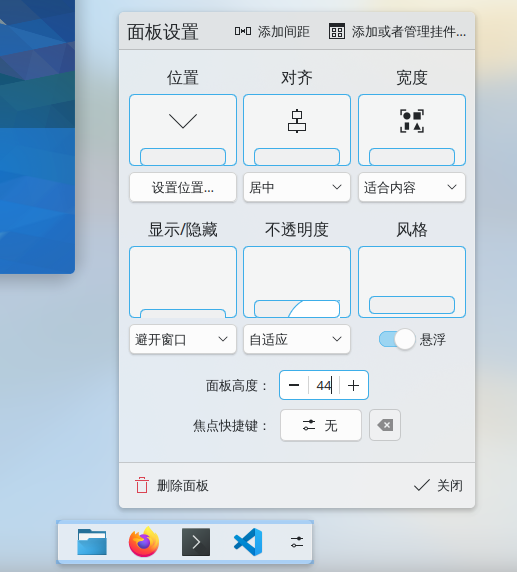
Task: Click the red trash 删除面板 icon
Action: [142, 486]
